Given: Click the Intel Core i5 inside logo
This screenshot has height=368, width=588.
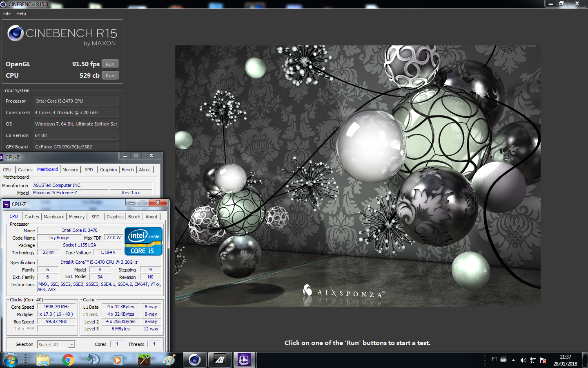Looking at the screenshot, I should pos(143,241).
